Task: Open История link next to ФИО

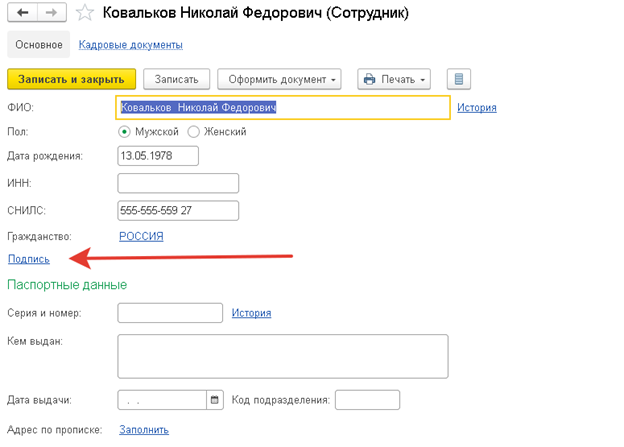Action: [x=477, y=108]
